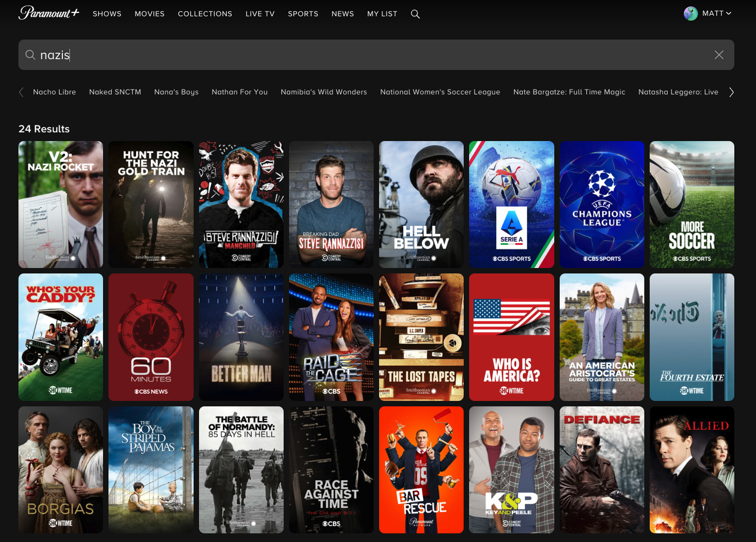
Task: Click the magnifier icon inside the search field
Action: point(30,55)
